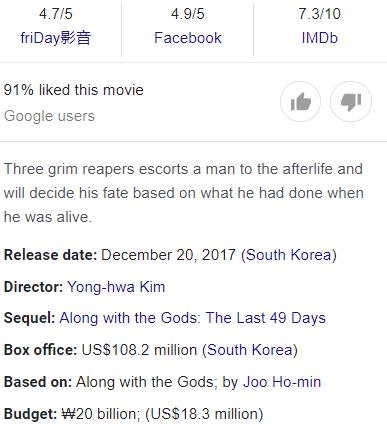This screenshot has width=387, height=443.
Task: Open director Yong-hwa Kim link
Action: 116,287
